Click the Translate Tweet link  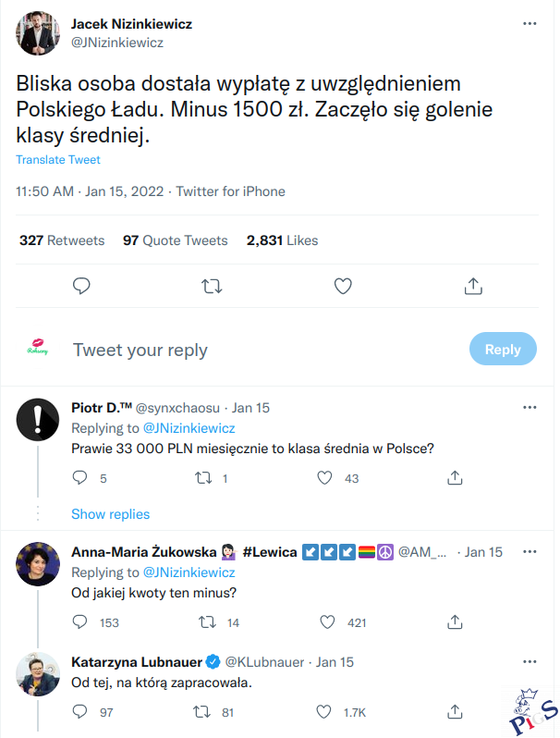(x=58, y=160)
